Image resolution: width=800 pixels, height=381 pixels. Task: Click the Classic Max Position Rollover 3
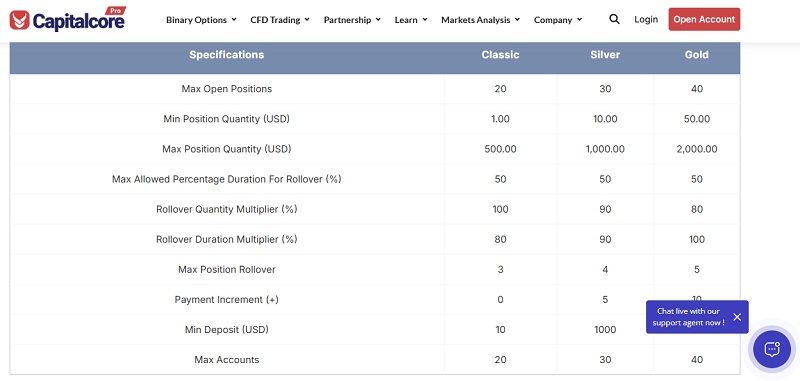(x=500, y=269)
